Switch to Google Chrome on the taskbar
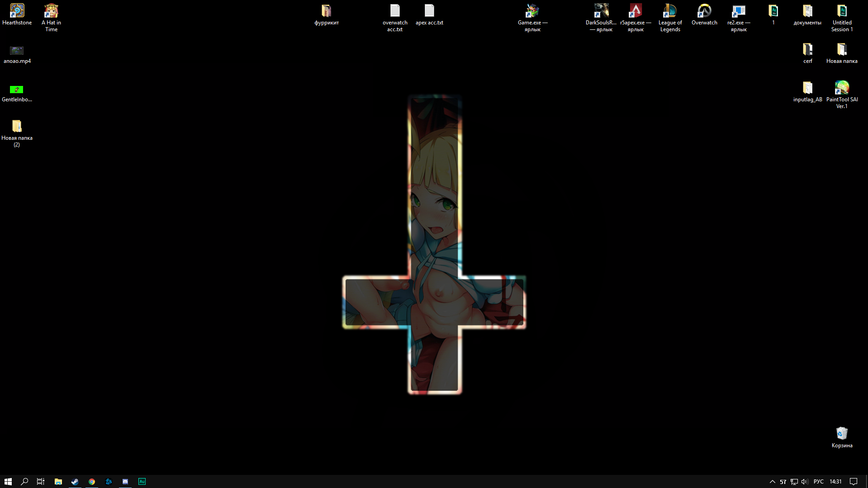Viewport: 868px width, 488px height. (x=92, y=481)
